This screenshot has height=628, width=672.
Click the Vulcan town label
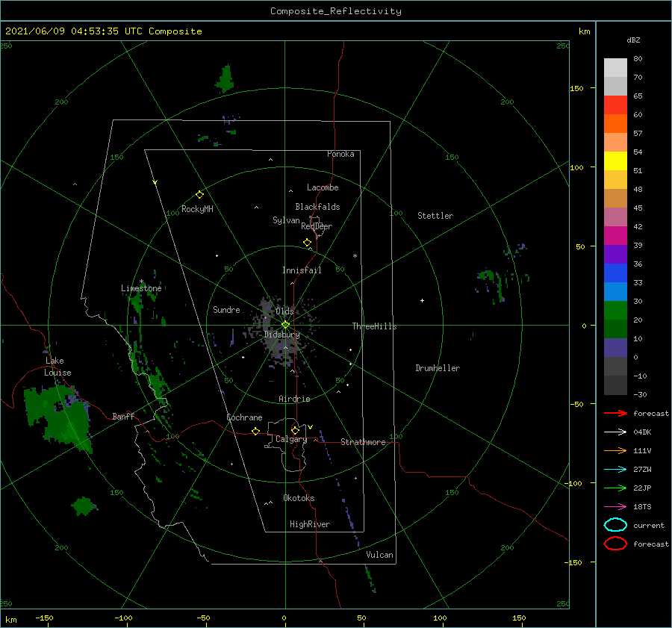point(379,555)
